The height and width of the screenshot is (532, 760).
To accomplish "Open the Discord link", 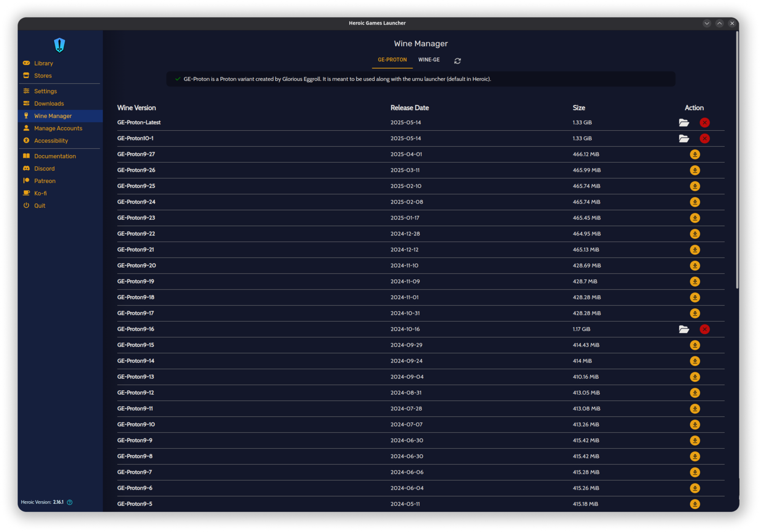I will pos(60,169).
